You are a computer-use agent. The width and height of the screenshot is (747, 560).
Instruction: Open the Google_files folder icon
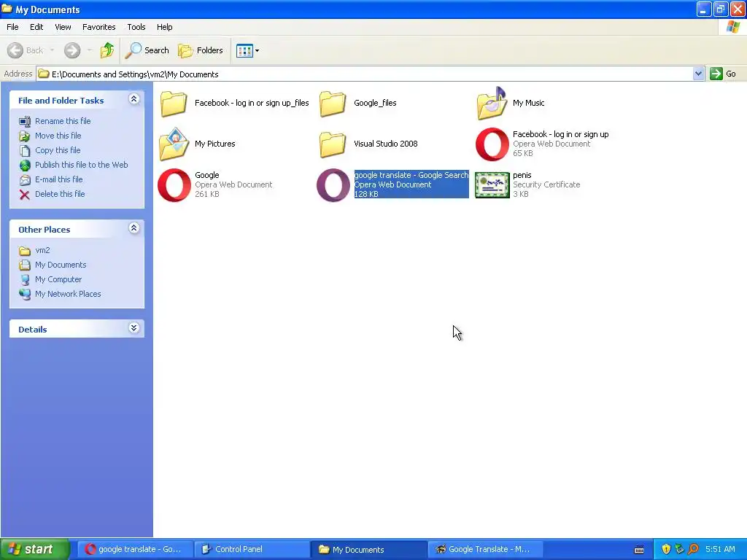pos(333,104)
